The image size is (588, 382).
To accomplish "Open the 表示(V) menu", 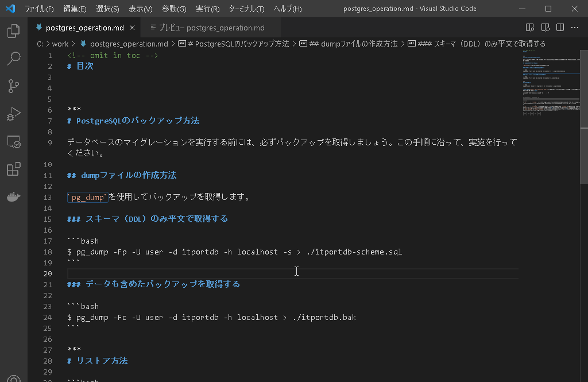I will click(x=140, y=9).
